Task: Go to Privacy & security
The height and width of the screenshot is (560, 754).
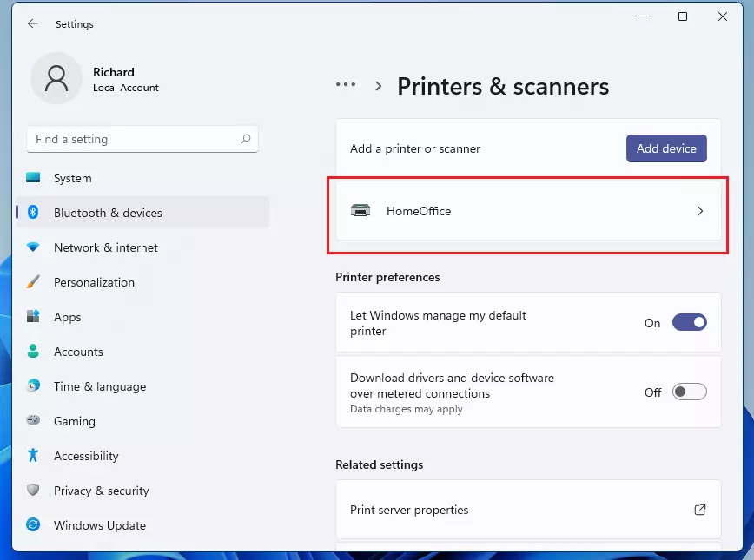Action: click(x=142, y=491)
